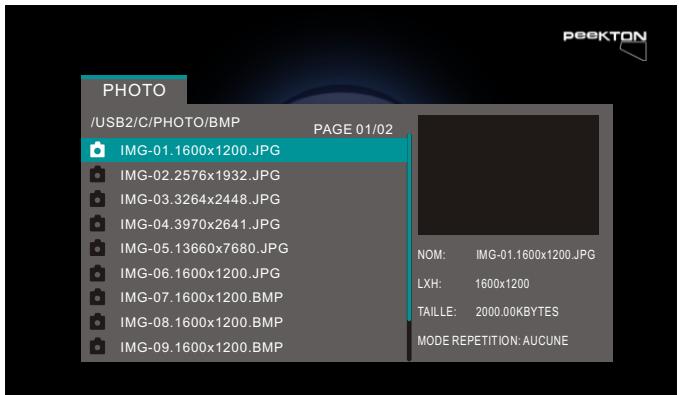Click the NOM file name value
679x395 pixels.
(x=536, y=255)
